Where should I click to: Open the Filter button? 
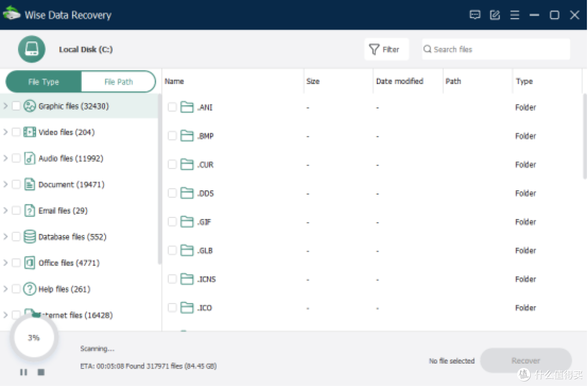pos(386,49)
